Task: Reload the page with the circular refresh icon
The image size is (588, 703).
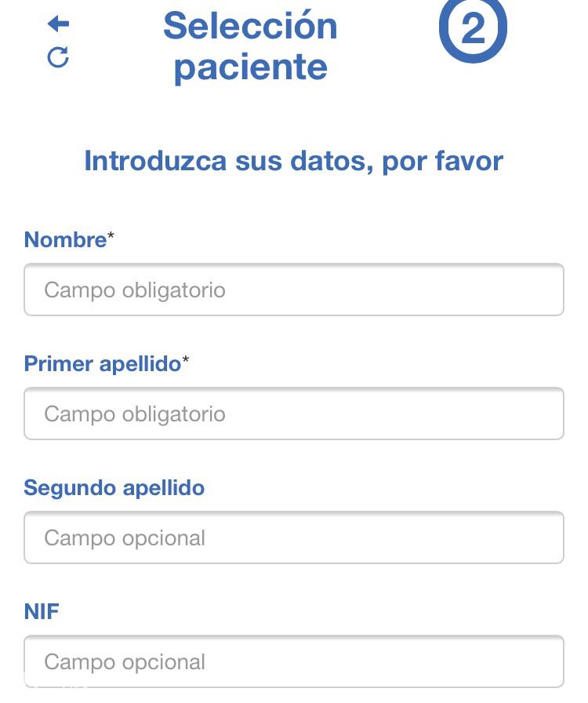Action: (x=58, y=57)
